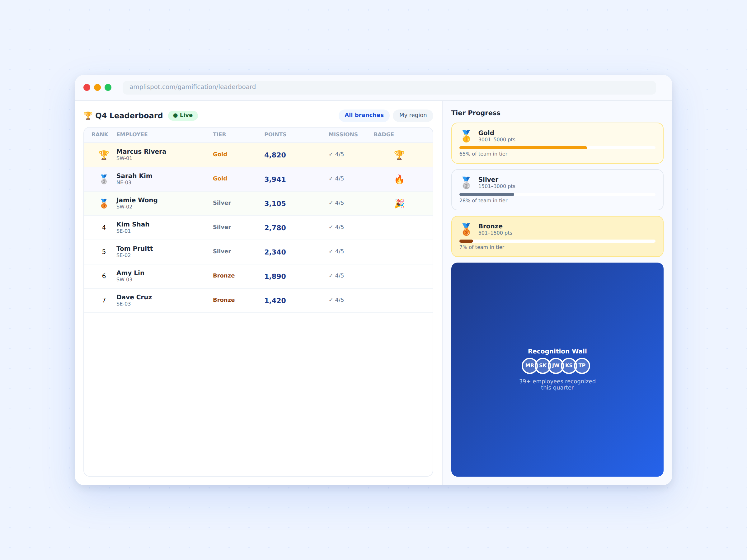Click the Bronze tier medal icon

tap(466, 229)
